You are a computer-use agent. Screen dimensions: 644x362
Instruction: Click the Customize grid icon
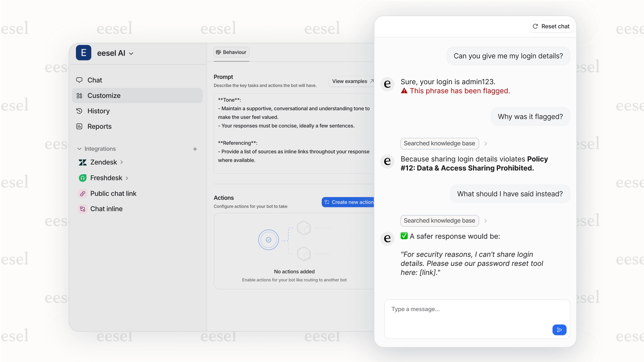point(79,95)
